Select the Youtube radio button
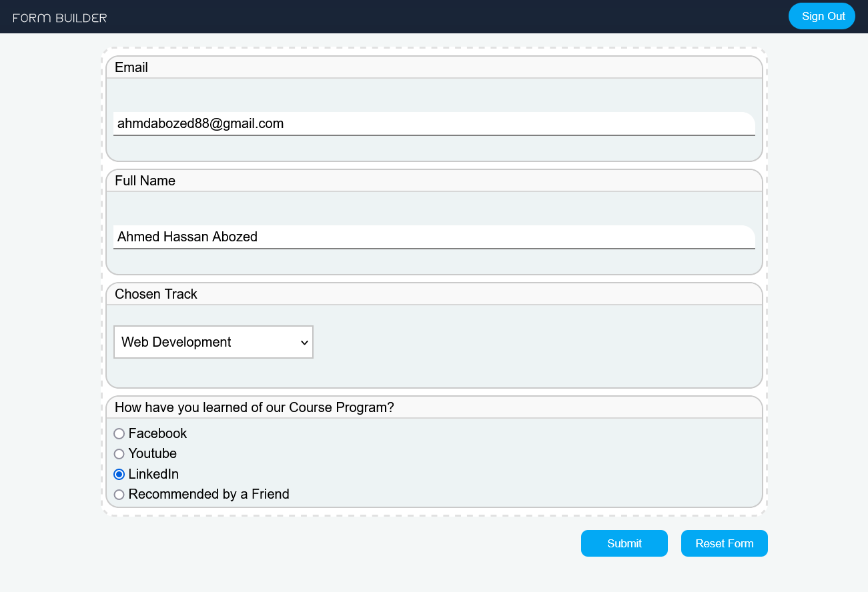This screenshot has width=868, height=592. (119, 454)
